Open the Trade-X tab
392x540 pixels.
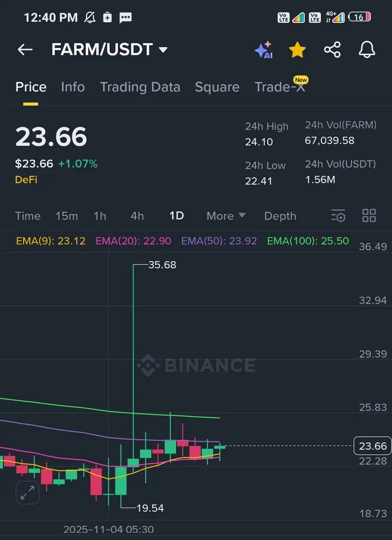point(280,87)
